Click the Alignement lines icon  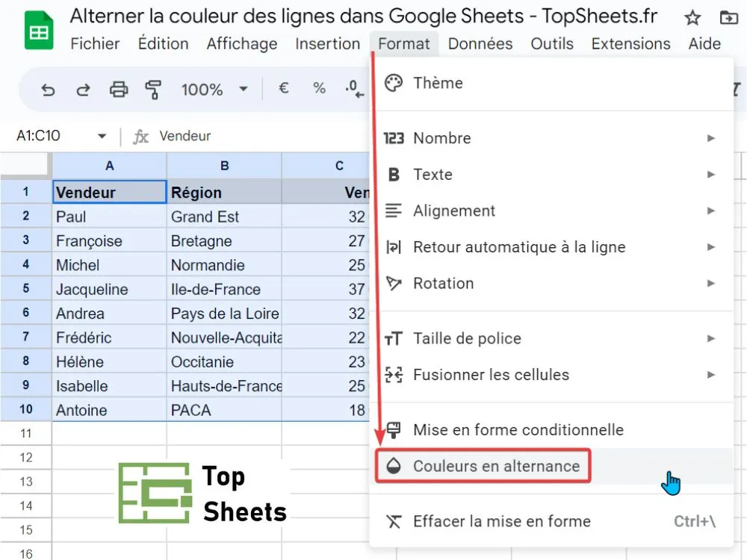pyautogui.click(x=394, y=211)
